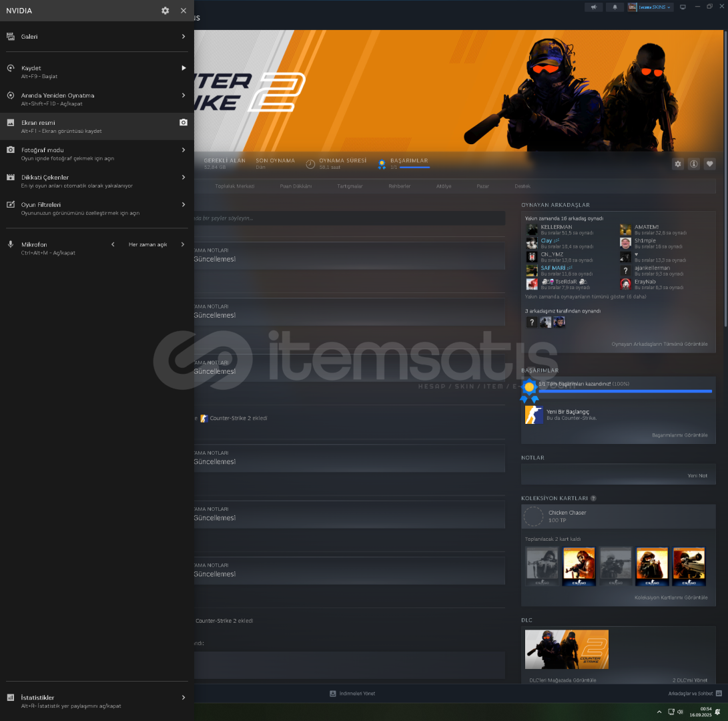Open ajankellerman's question-mark avatar

pyautogui.click(x=625, y=270)
